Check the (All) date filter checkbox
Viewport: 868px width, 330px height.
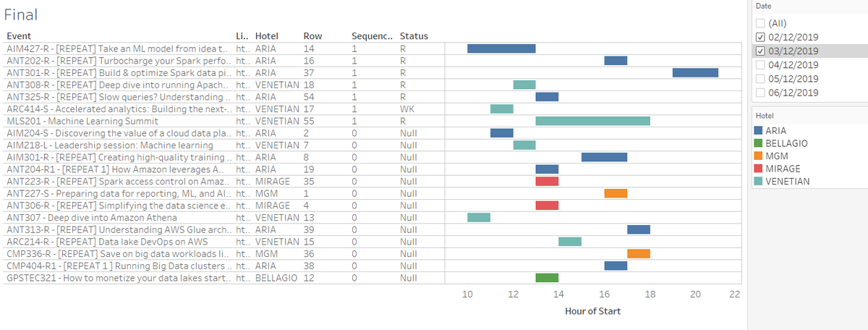[759, 23]
